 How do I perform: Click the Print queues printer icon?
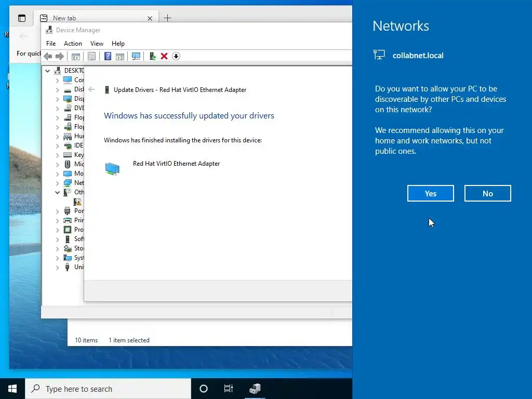click(x=68, y=220)
